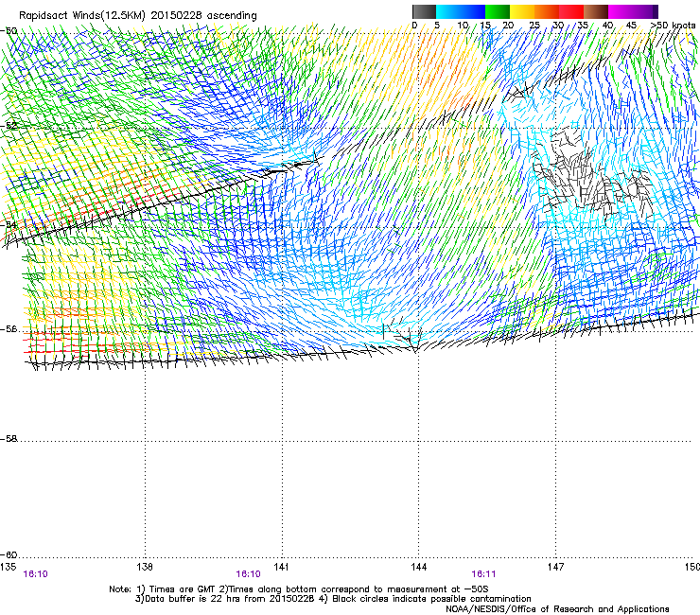
Task: Click the cyan 5-10 knots legend swatch
Action: pyautogui.click(x=448, y=11)
